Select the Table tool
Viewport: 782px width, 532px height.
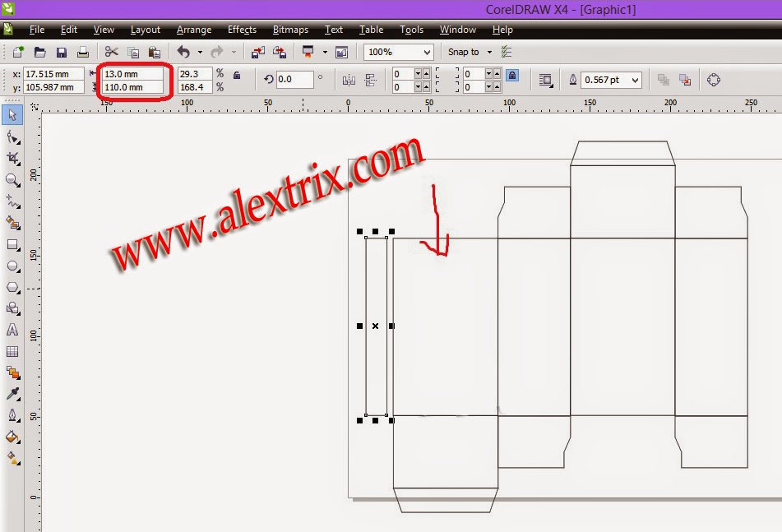pos(12,351)
